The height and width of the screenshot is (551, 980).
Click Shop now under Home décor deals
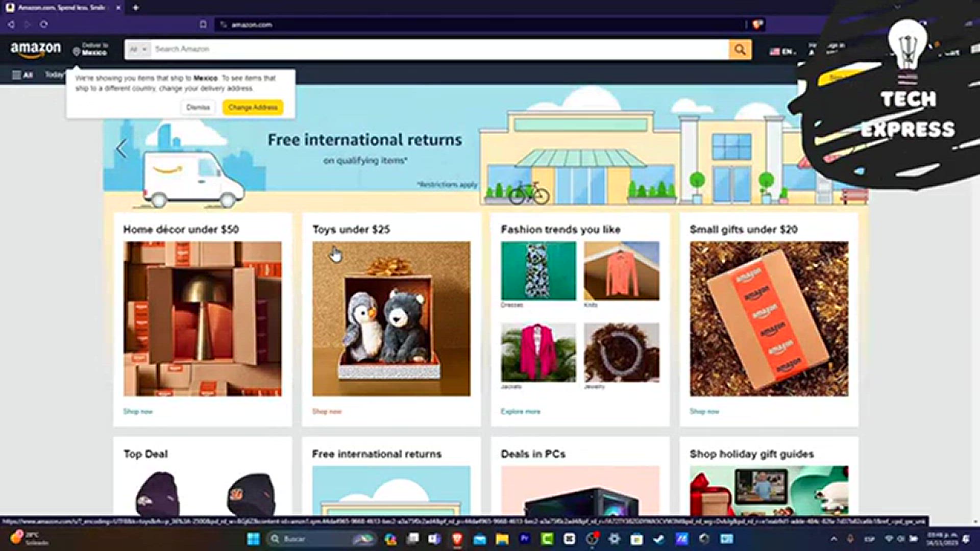[x=137, y=411]
